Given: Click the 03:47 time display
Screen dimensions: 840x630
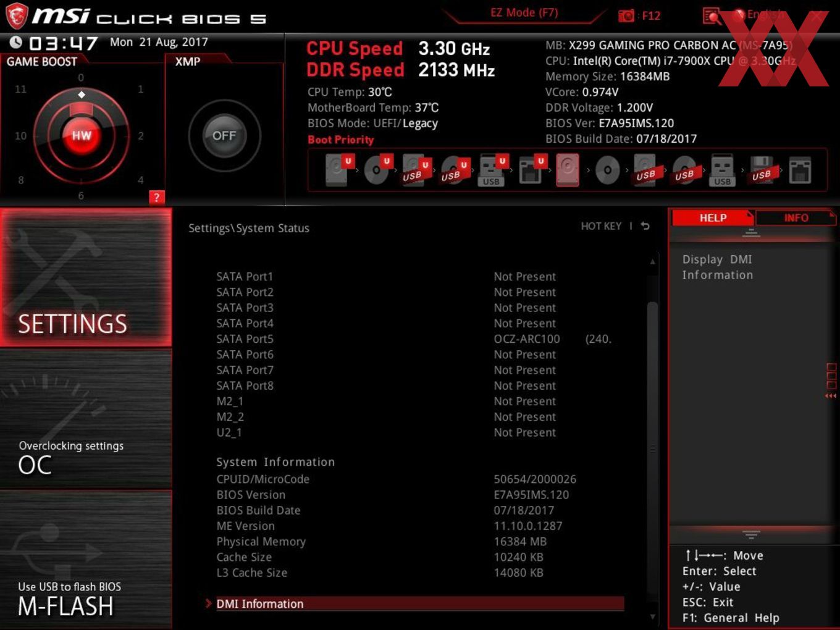Looking at the screenshot, I should point(63,43).
